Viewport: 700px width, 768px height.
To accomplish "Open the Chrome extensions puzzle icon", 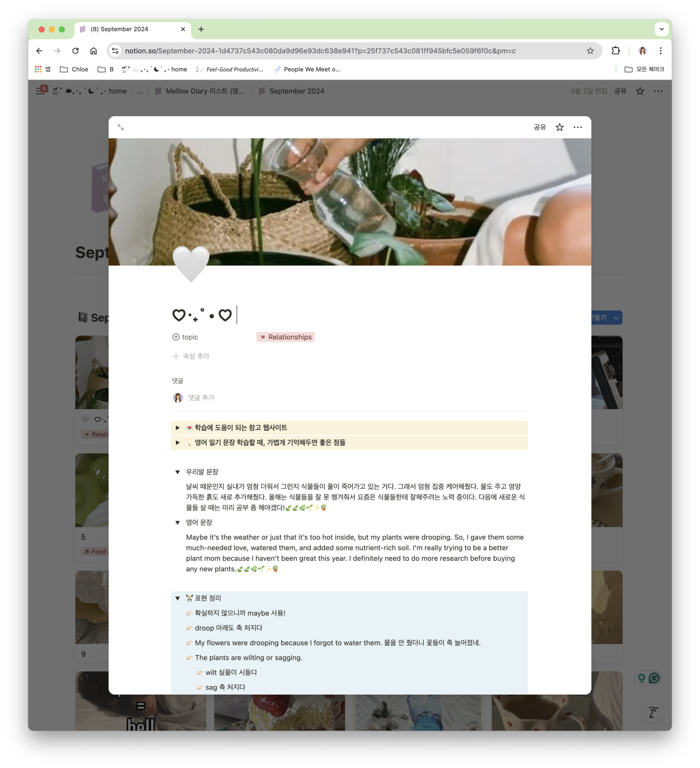I will click(615, 51).
